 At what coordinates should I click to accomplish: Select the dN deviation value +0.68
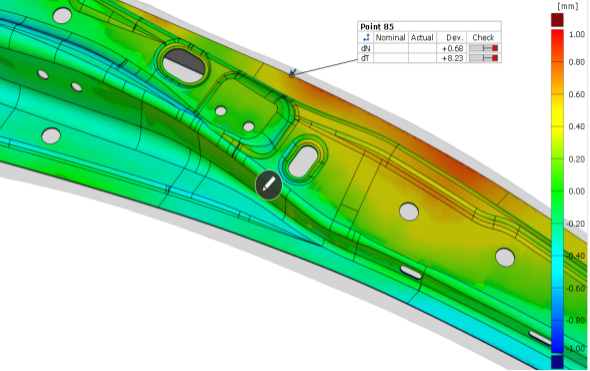453,48
